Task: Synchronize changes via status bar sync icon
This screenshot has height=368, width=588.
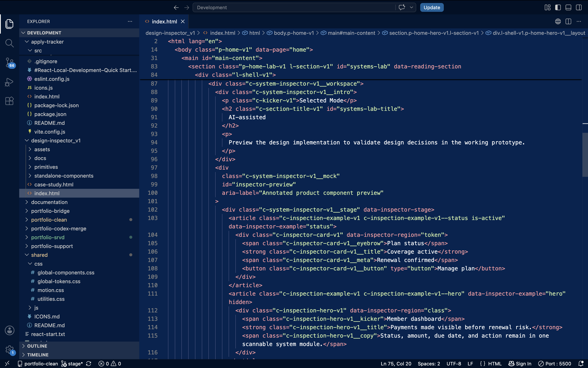Action: pyautogui.click(x=89, y=364)
